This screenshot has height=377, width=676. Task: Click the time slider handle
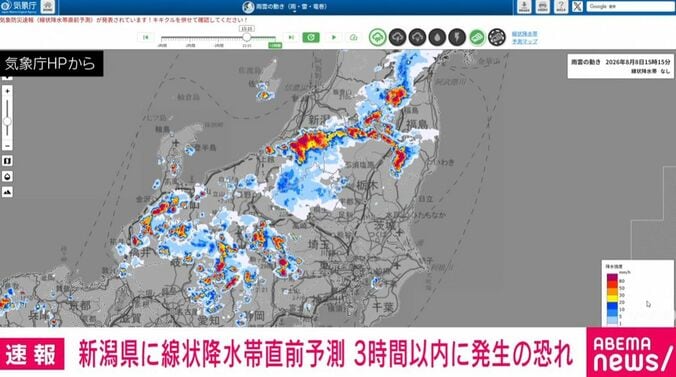click(x=247, y=37)
